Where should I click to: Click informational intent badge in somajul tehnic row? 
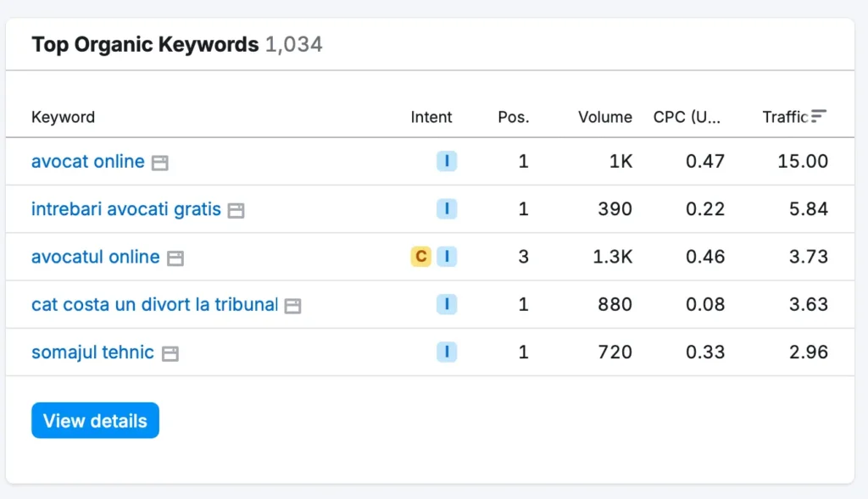click(x=447, y=352)
